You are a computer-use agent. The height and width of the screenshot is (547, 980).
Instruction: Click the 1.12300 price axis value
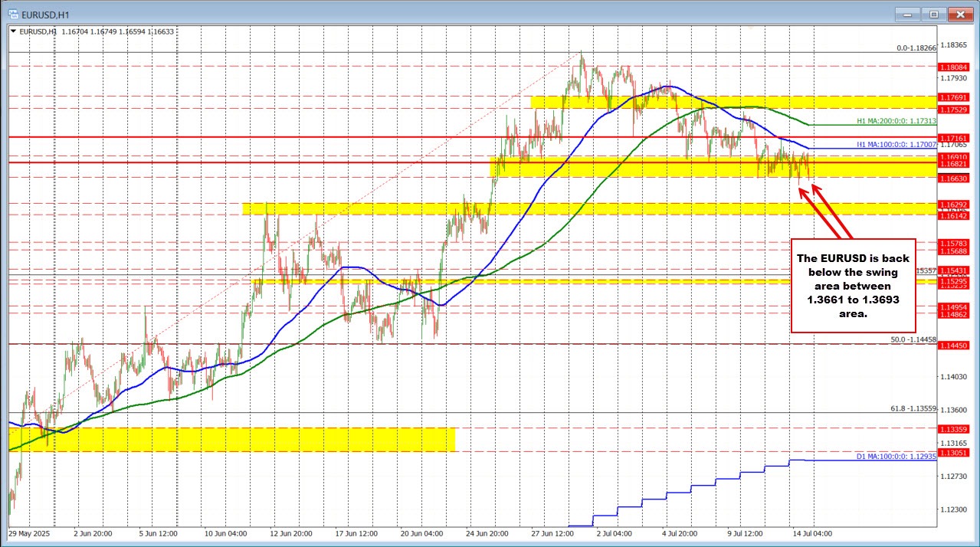click(954, 509)
